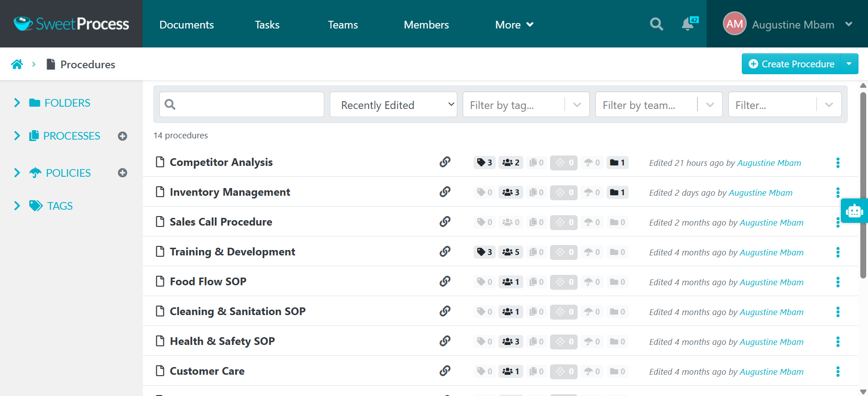Expand the FOLDERS section
Image resolution: width=868 pixels, height=396 pixels.
[17, 103]
